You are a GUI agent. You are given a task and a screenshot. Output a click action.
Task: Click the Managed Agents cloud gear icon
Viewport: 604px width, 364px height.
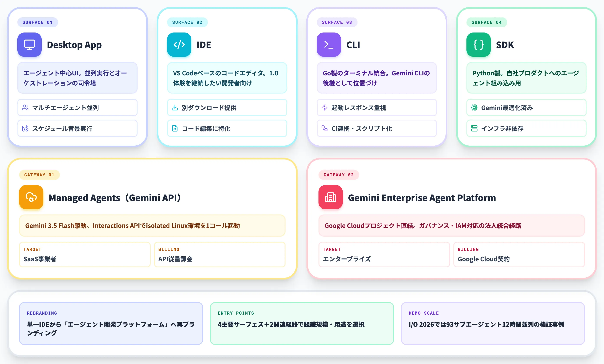coord(31,197)
